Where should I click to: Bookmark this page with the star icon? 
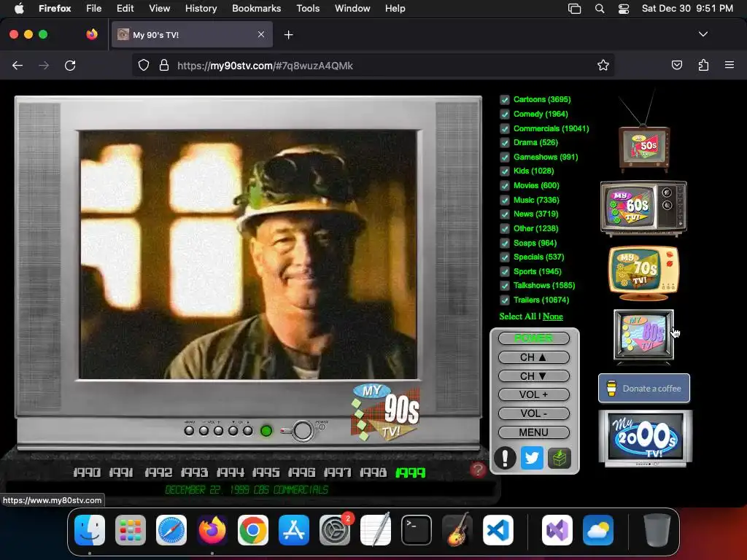point(603,65)
